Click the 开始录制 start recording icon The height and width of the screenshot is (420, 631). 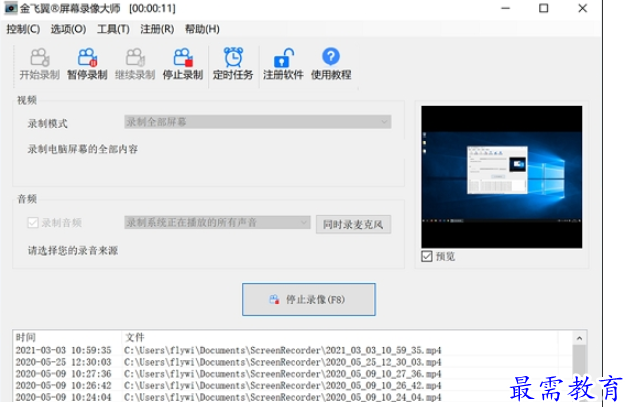(39, 57)
